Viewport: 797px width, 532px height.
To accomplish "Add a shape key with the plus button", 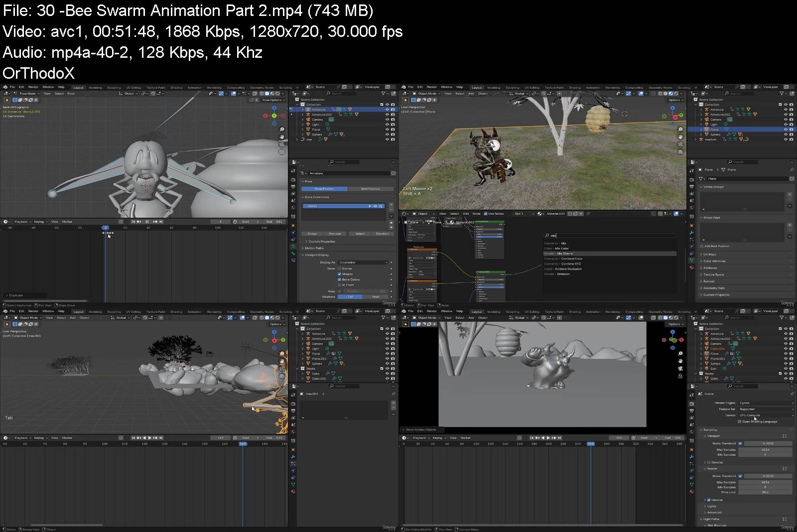I will click(790, 225).
